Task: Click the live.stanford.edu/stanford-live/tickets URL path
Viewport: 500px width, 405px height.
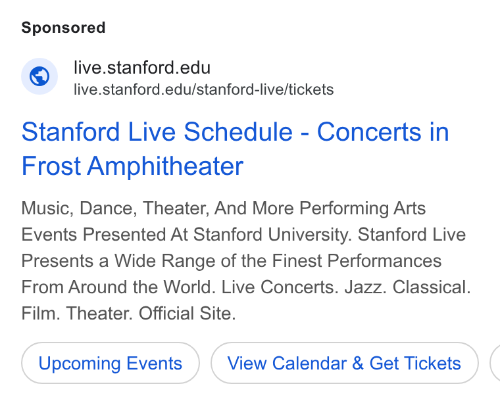Action: coord(204,90)
